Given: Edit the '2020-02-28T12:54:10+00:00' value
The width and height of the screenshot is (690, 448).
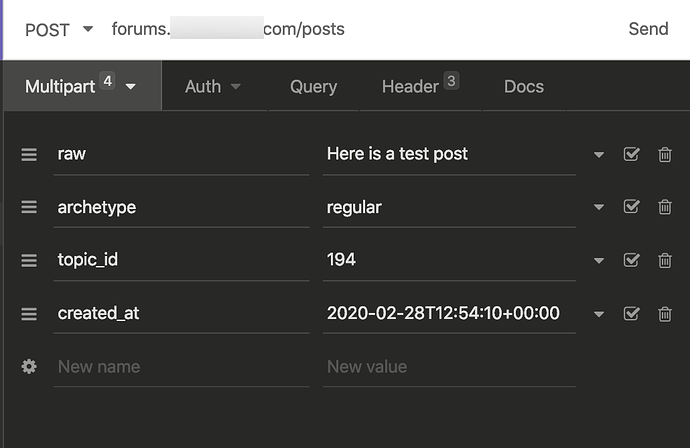Looking at the screenshot, I should point(449,313).
